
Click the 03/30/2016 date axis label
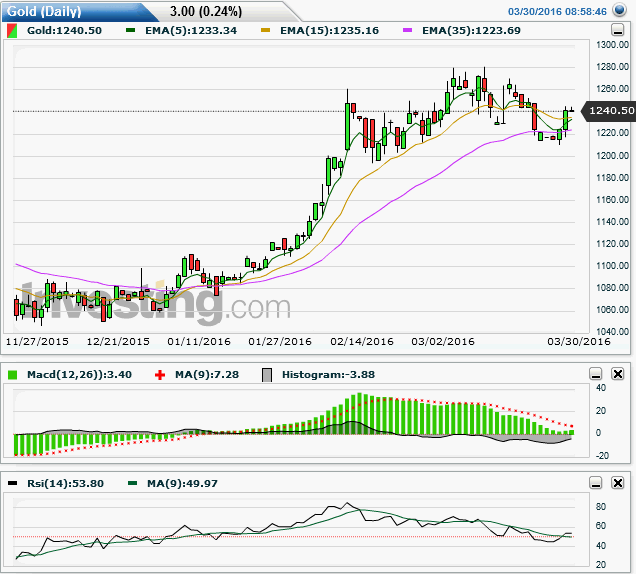(579, 342)
